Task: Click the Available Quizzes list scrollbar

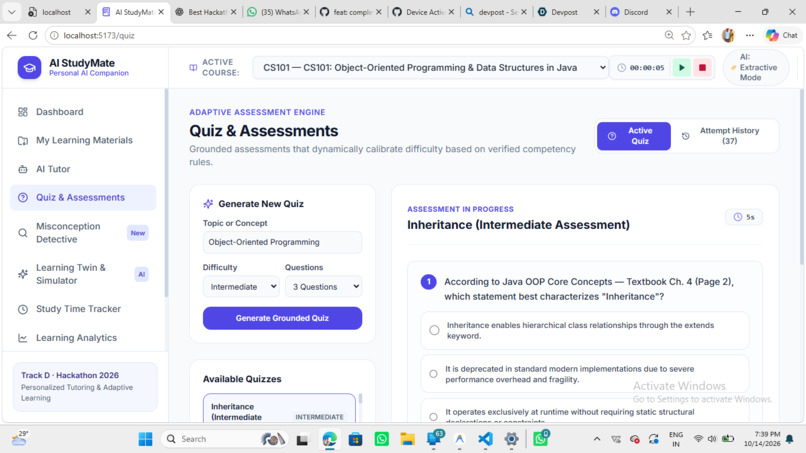Action: 360,399
